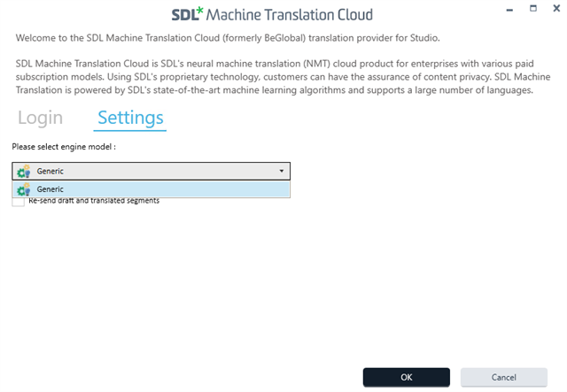The width and height of the screenshot is (567, 392).
Task: Click the engine icon in the selected combo box
Action: pos(24,172)
